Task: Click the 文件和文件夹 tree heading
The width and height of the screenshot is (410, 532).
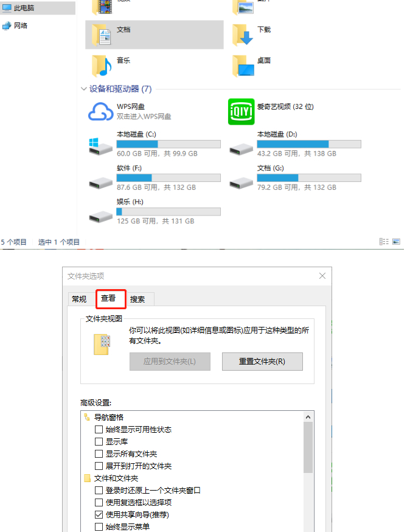Action: [x=116, y=478]
